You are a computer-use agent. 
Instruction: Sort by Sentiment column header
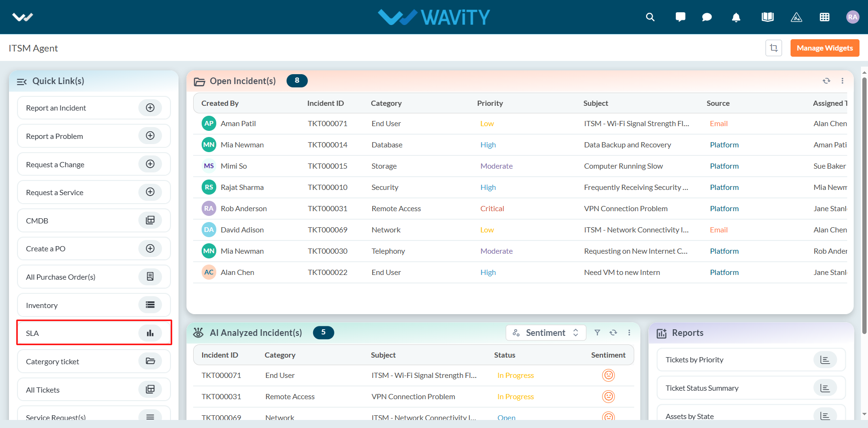click(608, 355)
